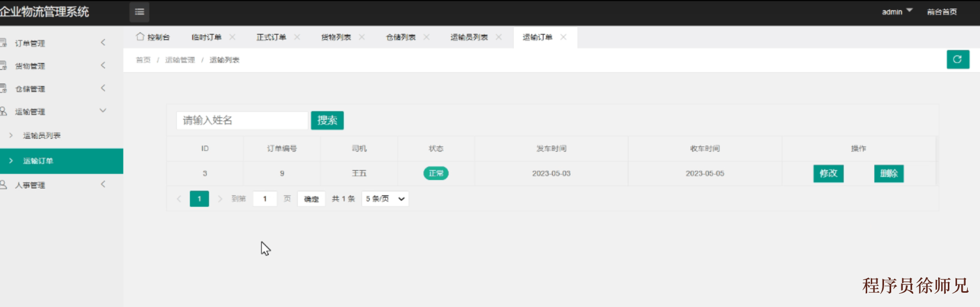
Task: Switch to the 货物列表 tab
Action: 336,37
